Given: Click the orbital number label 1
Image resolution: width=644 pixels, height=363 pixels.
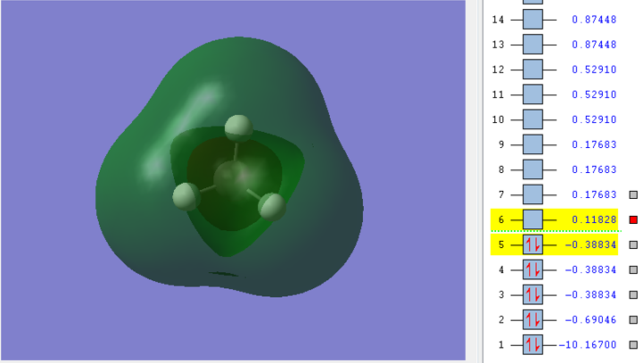Looking at the screenshot, I should (x=501, y=345).
